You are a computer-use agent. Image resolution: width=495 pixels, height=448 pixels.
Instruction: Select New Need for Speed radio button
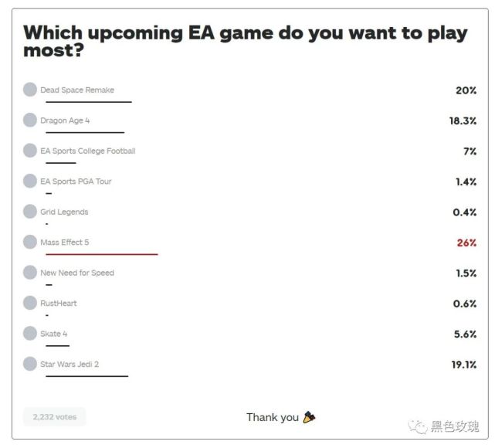pos(30,273)
